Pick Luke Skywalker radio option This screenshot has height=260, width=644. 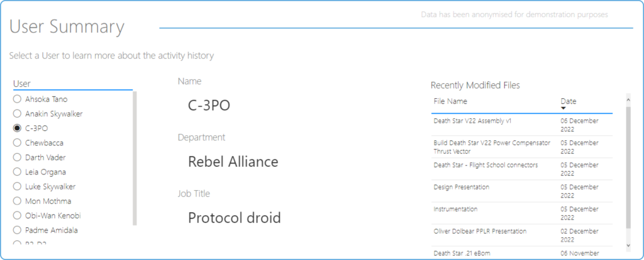point(17,186)
